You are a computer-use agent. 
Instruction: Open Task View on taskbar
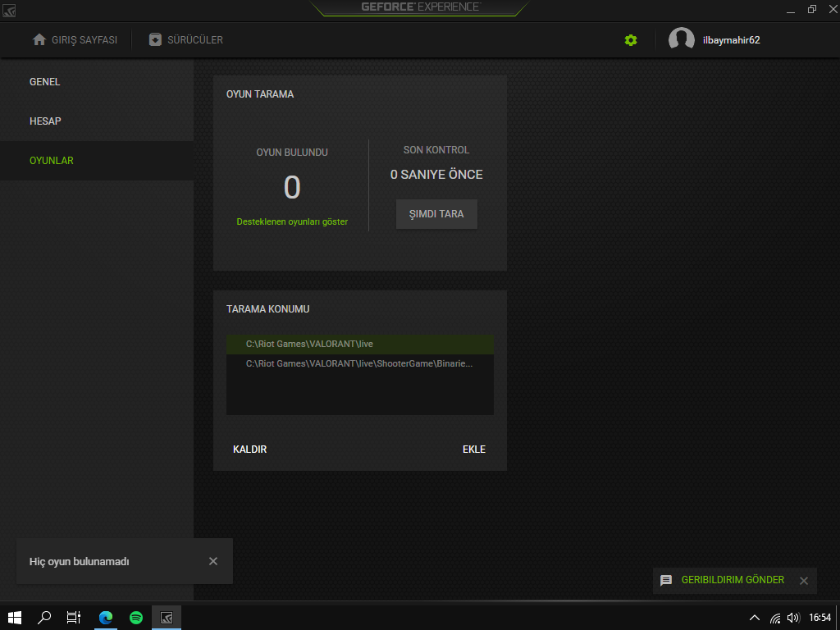pyautogui.click(x=73, y=618)
